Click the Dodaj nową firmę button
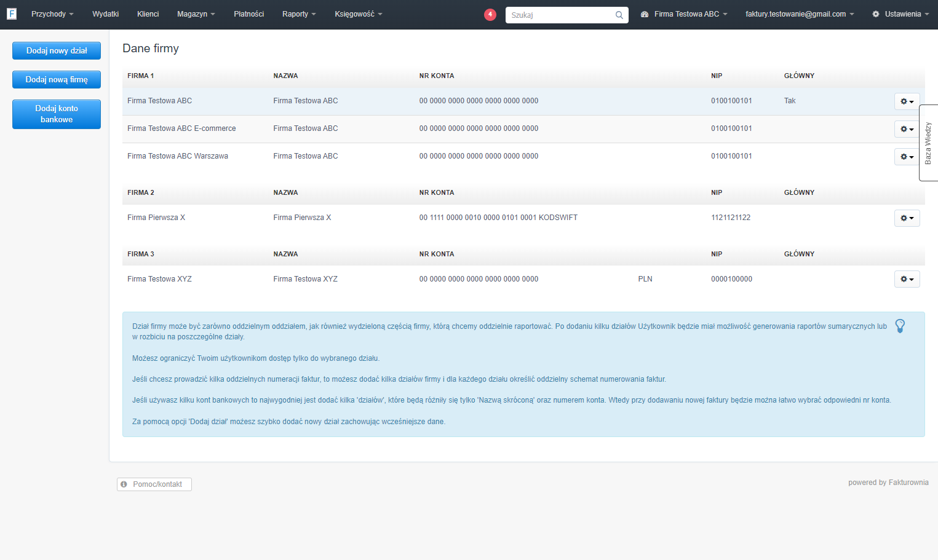938x560 pixels. tap(57, 80)
